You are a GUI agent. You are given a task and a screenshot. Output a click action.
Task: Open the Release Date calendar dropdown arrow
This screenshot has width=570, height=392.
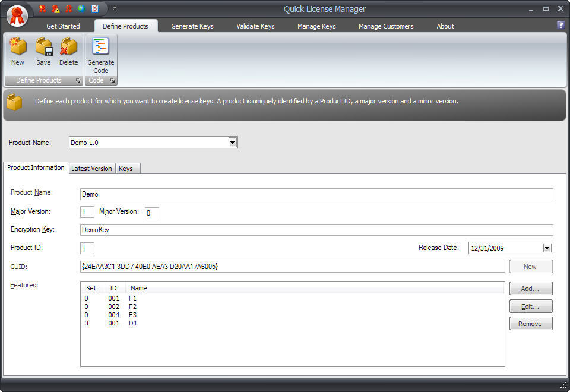point(547,248)
